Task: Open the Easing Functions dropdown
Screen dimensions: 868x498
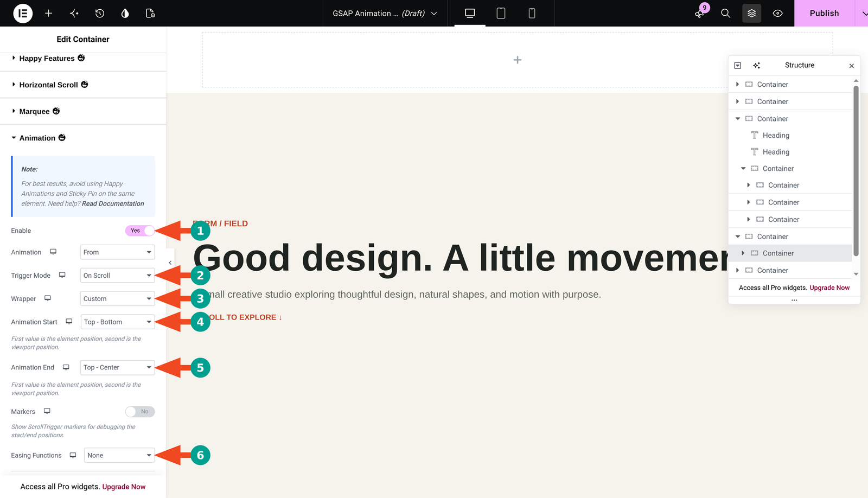Action: 119,455
